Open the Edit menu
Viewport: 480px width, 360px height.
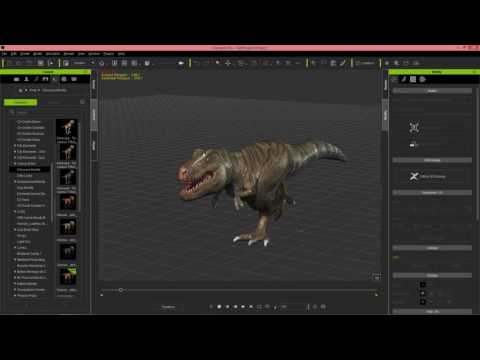(x=14, y=54)
